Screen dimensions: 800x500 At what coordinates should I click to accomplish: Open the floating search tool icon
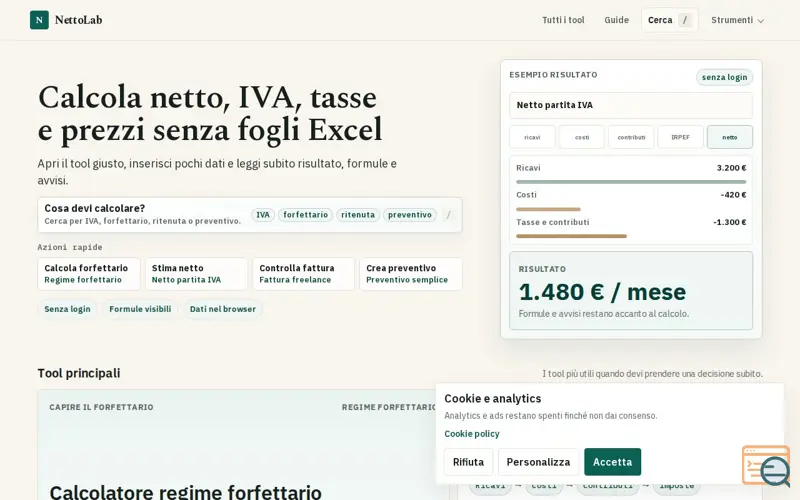(767, 466)
